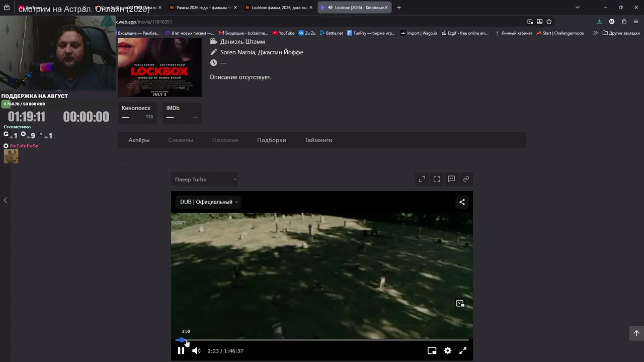Screen dimensions: 644x362
Task: Toggle theater mode frame icon above player
Action: click(437, 179)
